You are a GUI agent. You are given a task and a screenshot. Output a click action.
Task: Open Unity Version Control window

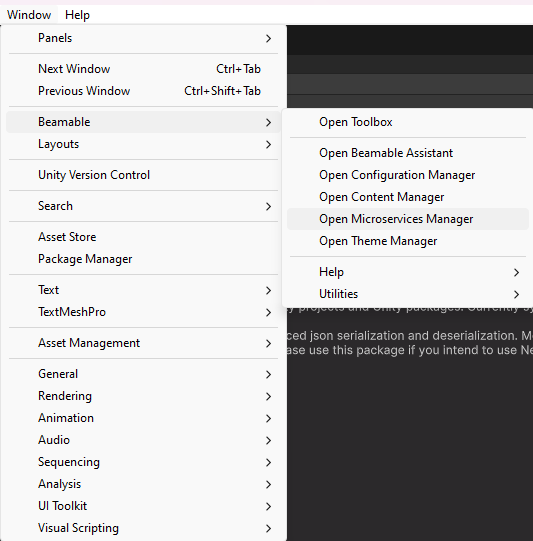click(143, 175)
